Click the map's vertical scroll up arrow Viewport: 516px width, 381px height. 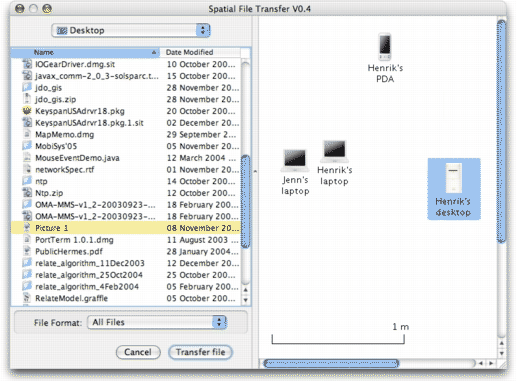[501, 343]
